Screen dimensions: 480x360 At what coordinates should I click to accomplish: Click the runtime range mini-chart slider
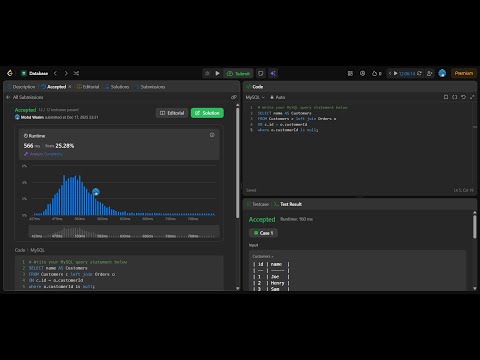pyautogui.click(x=124, y=232)
